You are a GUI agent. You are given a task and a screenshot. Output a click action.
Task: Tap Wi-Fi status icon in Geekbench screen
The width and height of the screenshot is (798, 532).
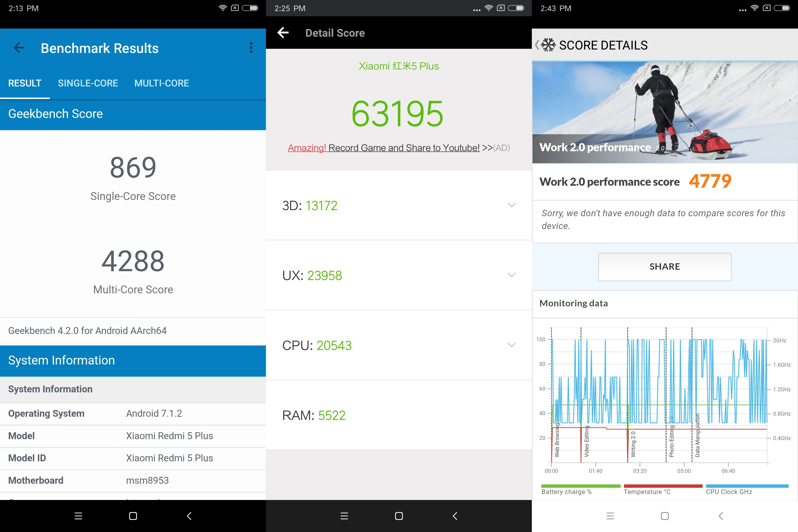coord(223,8)
